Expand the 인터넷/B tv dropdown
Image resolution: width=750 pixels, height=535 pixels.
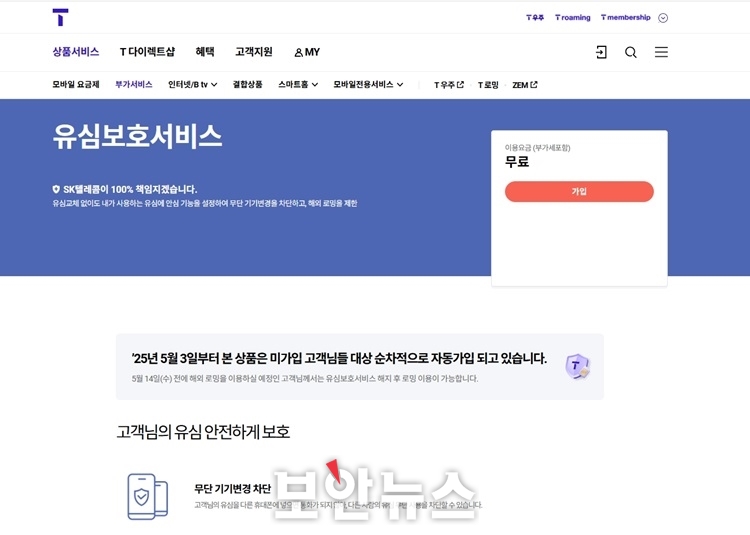(192, 85)
